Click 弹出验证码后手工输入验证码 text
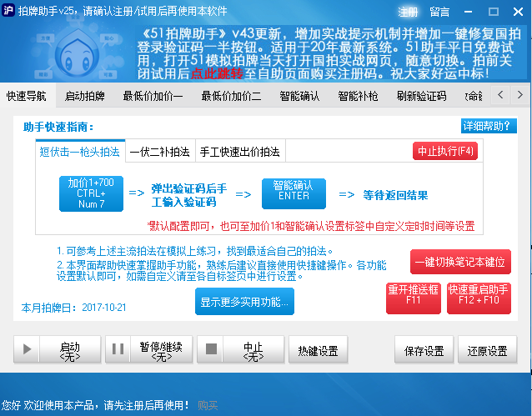The image size is (532, 416). point(189,195)
